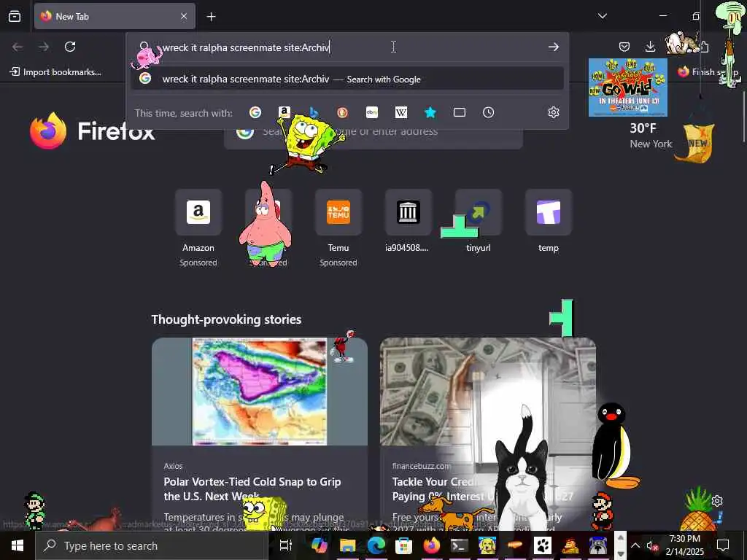This screenshot has width=747, height=560.
Task: Open the financebuzz.com credit card story
Action: (488, 433)
